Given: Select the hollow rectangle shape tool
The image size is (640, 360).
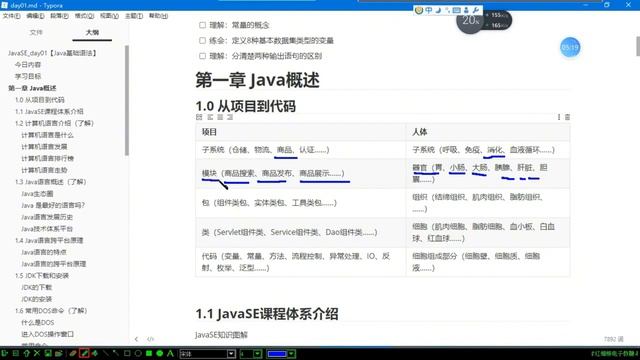Looking at the screenshot, I should pyautogui.click(x=127, y=353).
